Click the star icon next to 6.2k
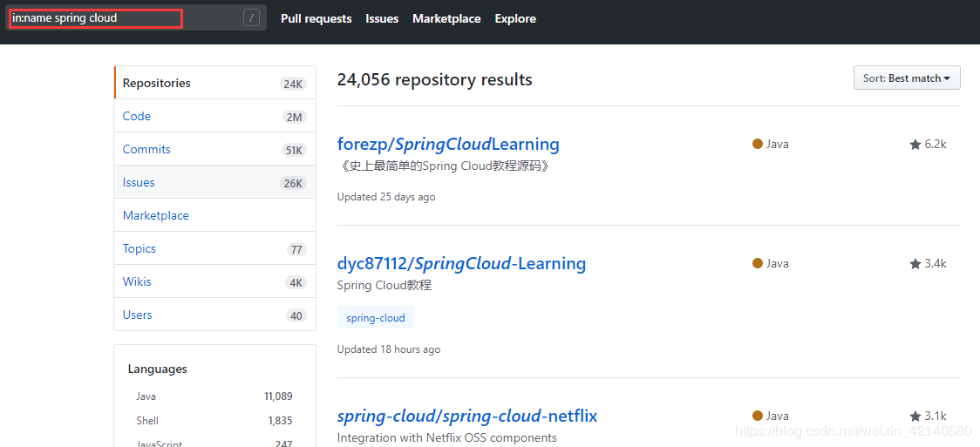 pos(915,145)
